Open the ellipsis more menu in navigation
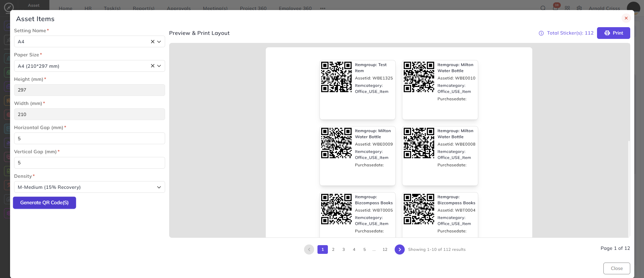The image size is (644, 278). click(323, 8)
